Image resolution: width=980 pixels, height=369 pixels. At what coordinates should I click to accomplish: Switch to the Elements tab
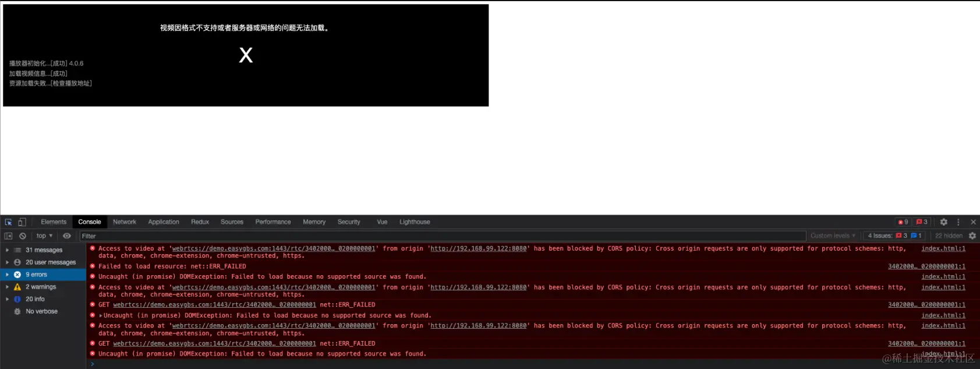click(x=54, y=222)
